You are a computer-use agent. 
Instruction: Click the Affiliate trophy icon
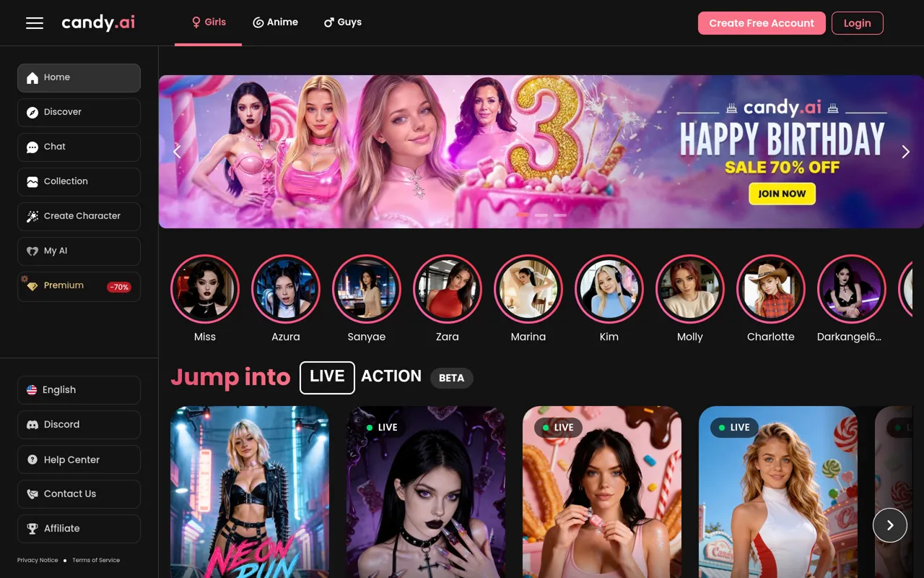point(32,529)
